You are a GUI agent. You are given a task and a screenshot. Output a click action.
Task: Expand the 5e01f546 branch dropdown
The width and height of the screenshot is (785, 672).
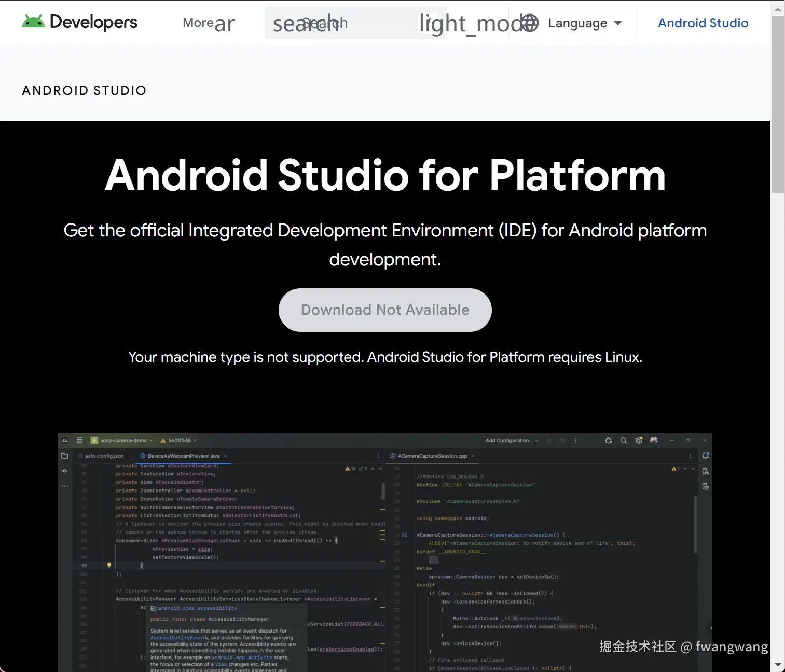point(179,440)
